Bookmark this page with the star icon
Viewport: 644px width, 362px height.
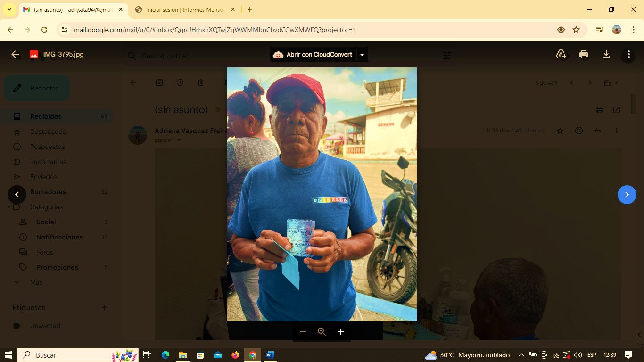[576, 30]
